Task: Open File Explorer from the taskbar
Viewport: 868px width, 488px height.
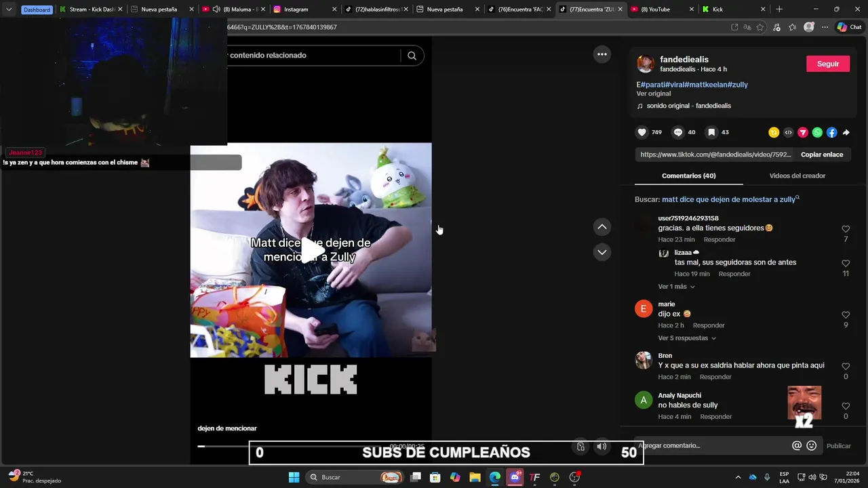Action: point(475,477)
